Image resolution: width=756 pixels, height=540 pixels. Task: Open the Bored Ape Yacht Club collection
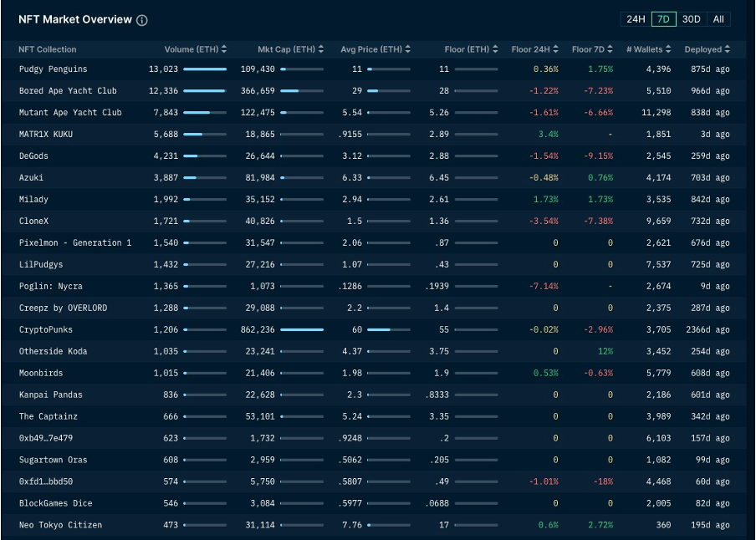click(68, 91)
